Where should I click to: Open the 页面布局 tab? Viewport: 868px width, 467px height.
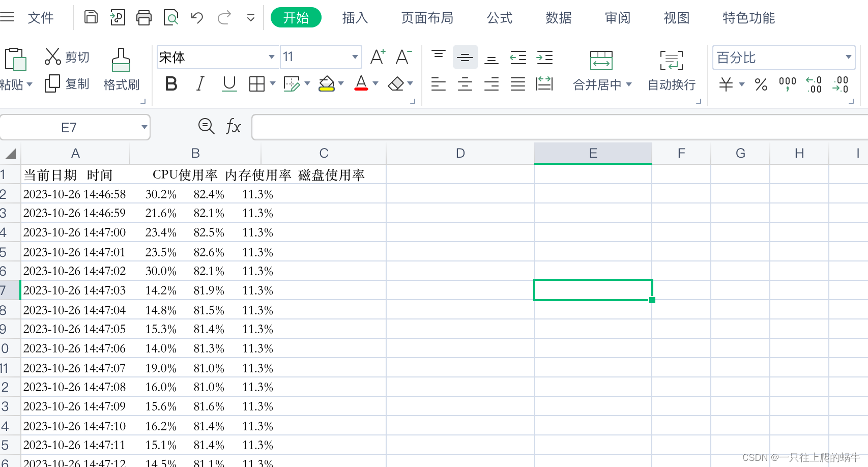point(427,18)
